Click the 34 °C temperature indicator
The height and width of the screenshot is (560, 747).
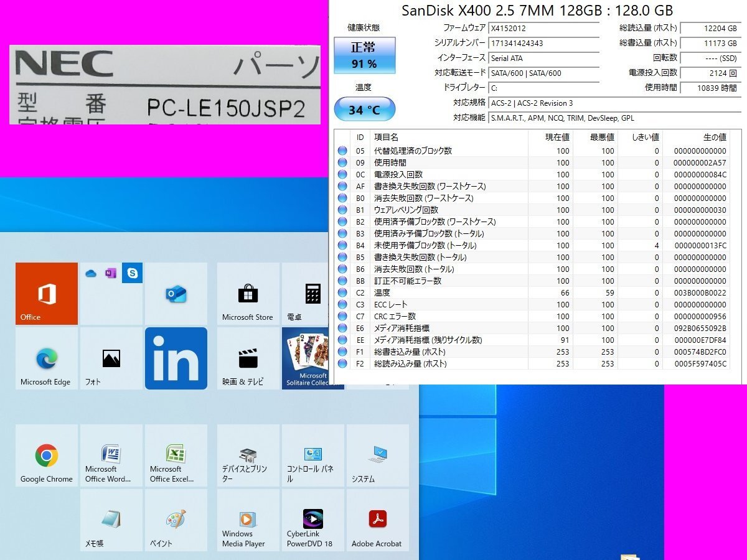(x=364, y=109)
